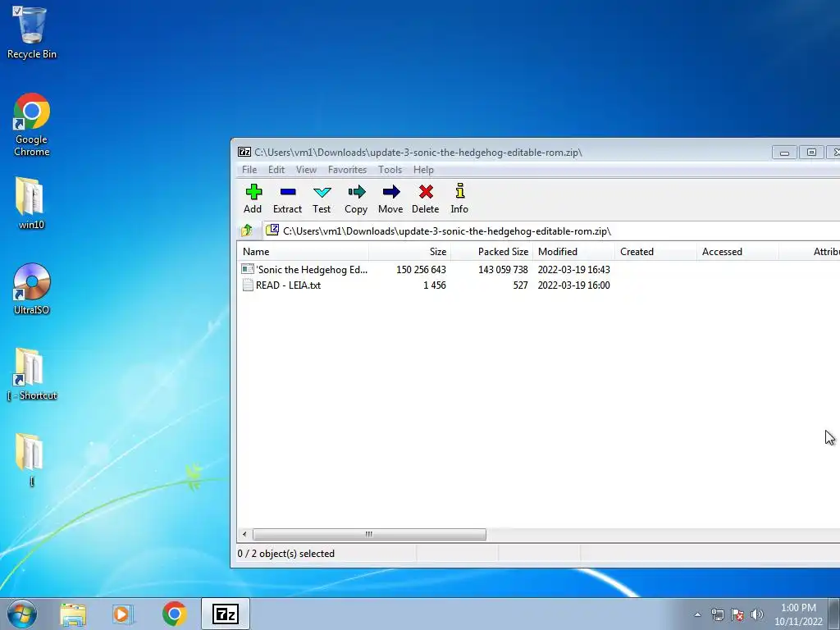Click the red Delete toolbar button
840x630 pixels.
pyautogui.click(x=426, y=199)
